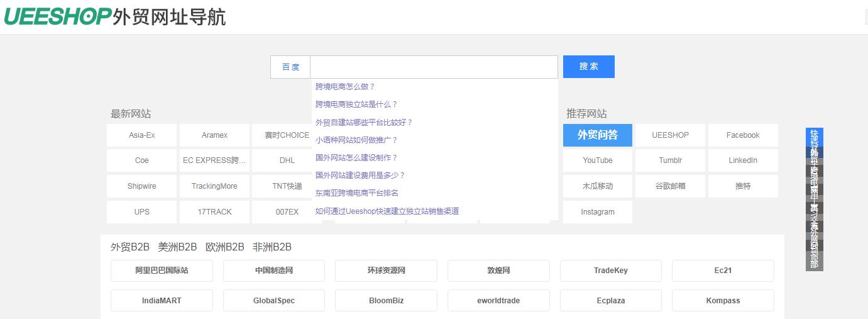The image size is (868, 319).
Task: Select suggestion 东南亚跨境电商平台排名
Action: (x=357, y=193)
